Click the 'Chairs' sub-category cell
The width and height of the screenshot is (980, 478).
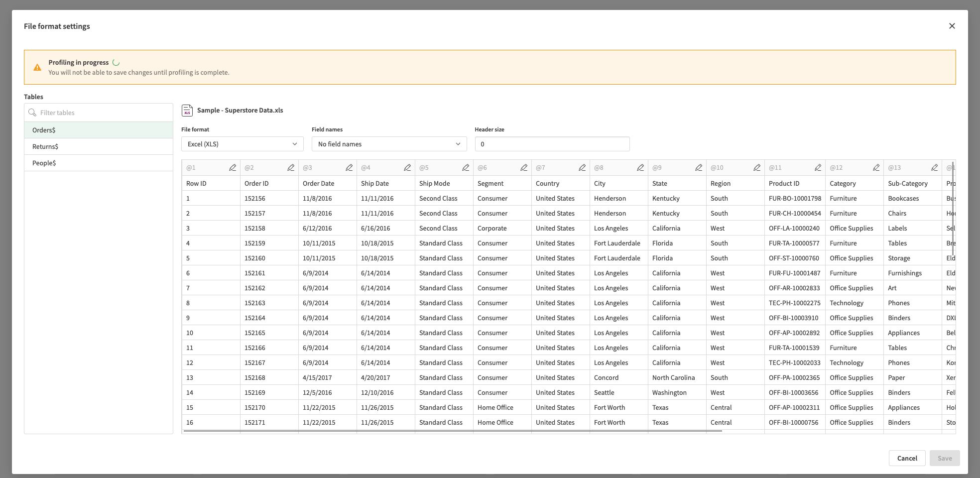point(912,213)
